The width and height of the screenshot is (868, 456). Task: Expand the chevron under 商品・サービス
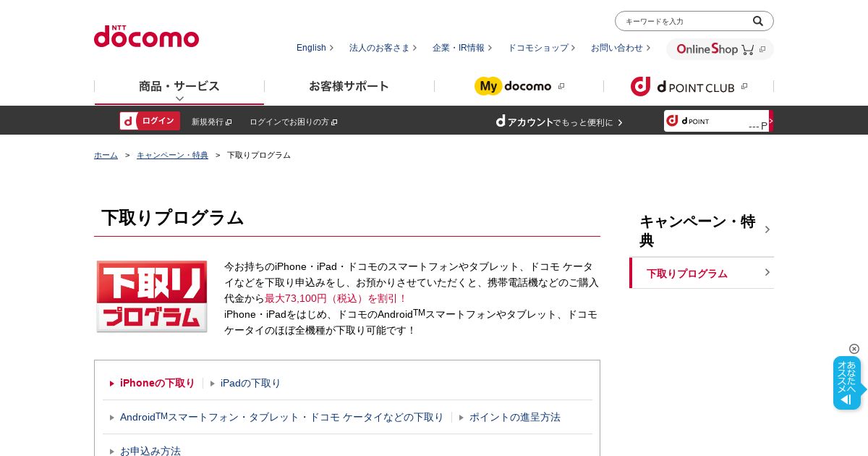[179, 98]
